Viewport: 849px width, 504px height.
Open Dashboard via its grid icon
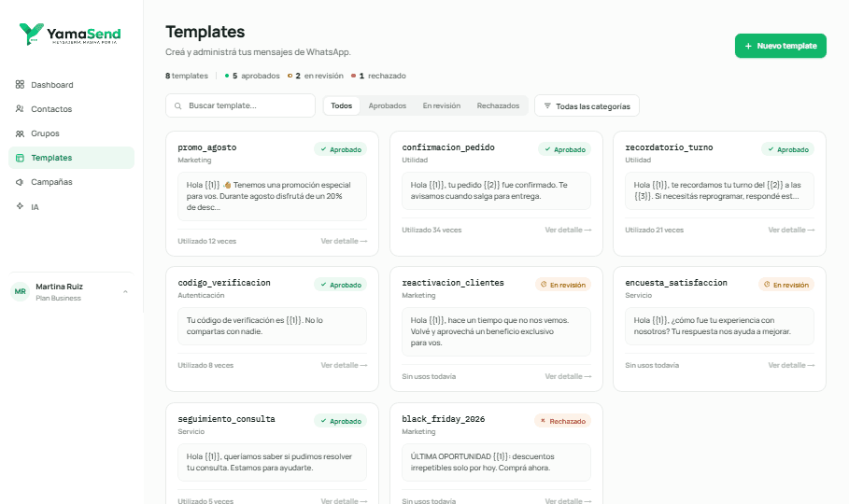(x=20, y=84)
